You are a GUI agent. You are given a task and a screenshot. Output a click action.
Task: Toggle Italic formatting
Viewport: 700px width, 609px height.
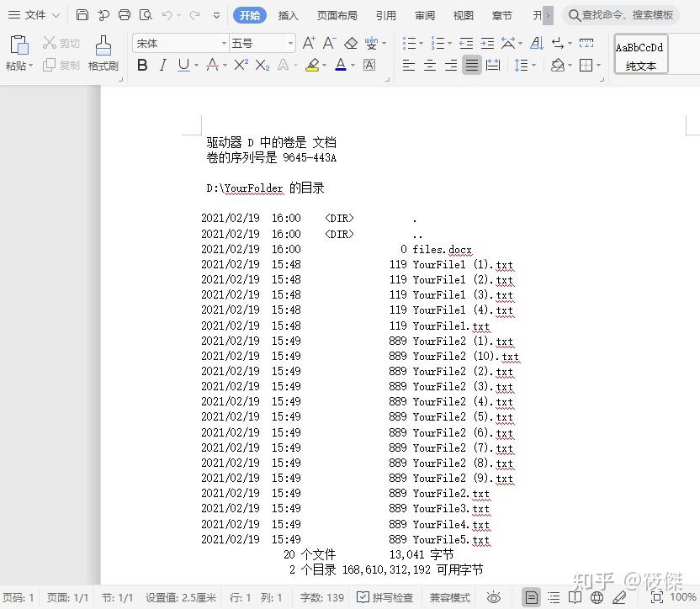[x=163, y=65]
